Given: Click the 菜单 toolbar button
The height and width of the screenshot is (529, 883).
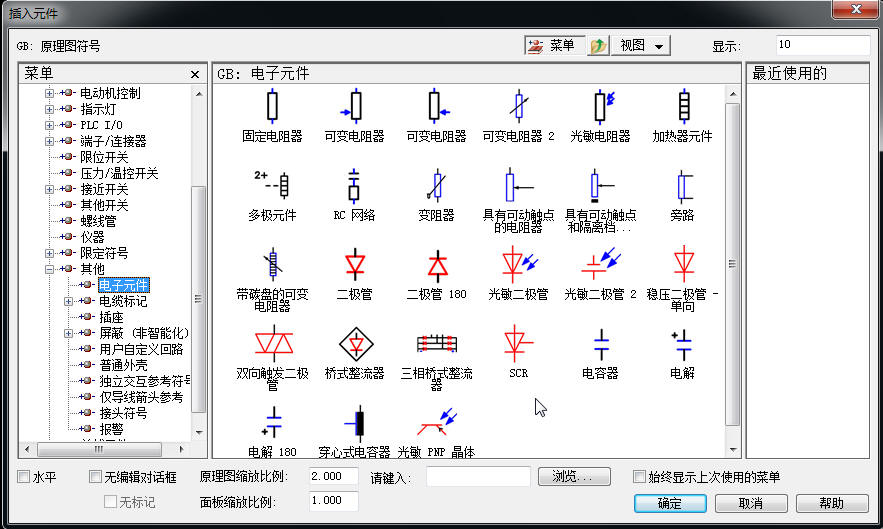Looking at the screenshot, I should [552, 46].
